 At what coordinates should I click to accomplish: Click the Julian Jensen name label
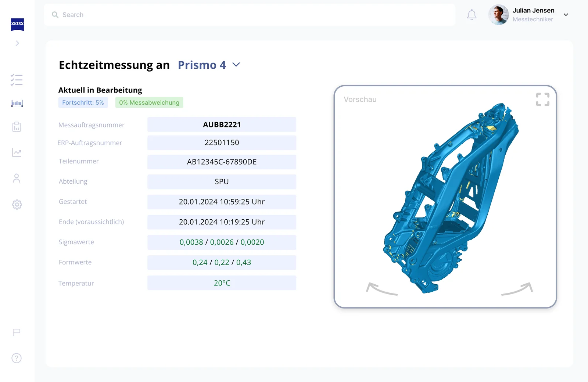[x=533, y=10]
